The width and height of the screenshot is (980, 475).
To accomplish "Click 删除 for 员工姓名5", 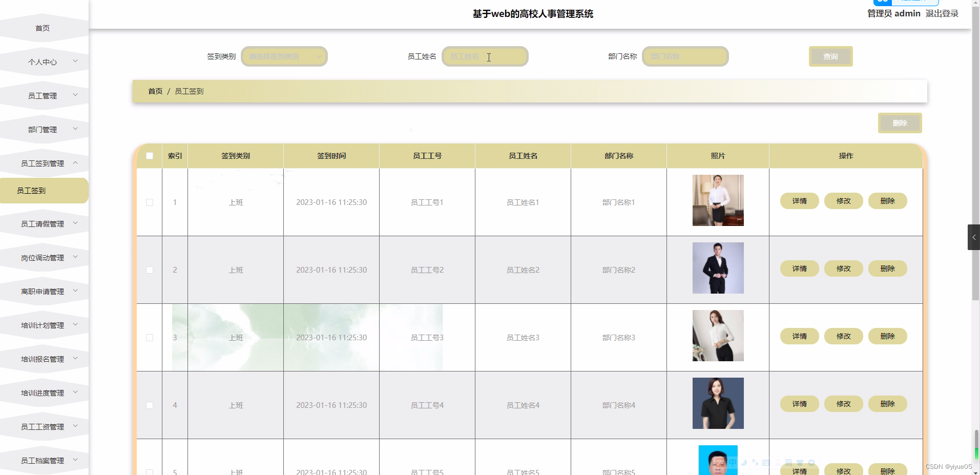I will (887, 469).
